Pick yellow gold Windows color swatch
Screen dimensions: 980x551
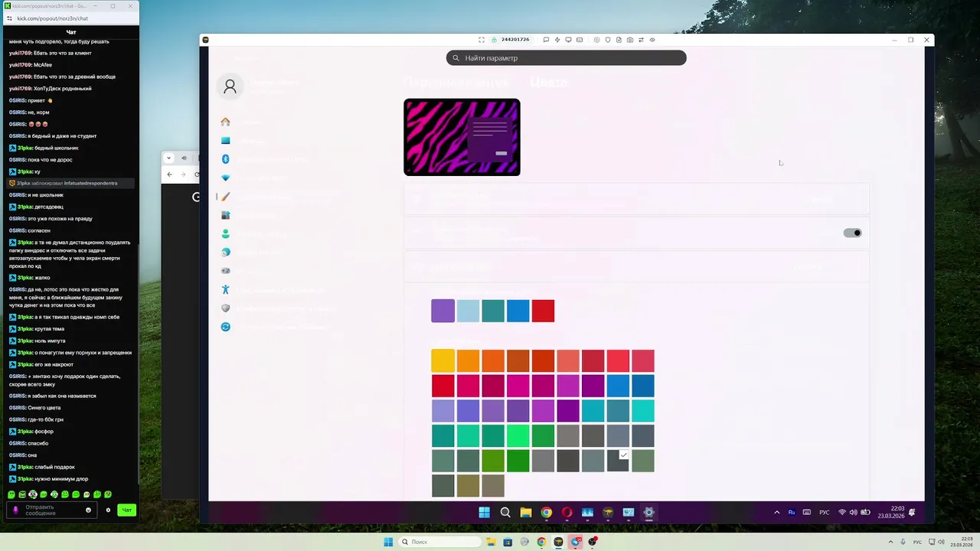(x=443, y=360)
